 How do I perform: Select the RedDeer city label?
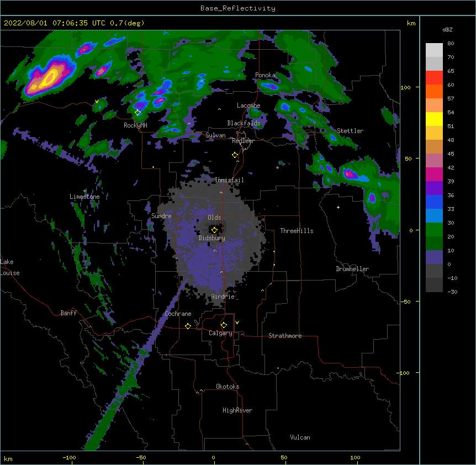tap(243, 141)
